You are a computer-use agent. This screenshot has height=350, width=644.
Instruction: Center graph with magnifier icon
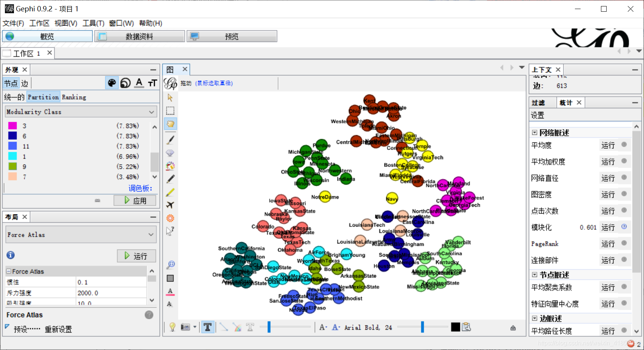170,265
